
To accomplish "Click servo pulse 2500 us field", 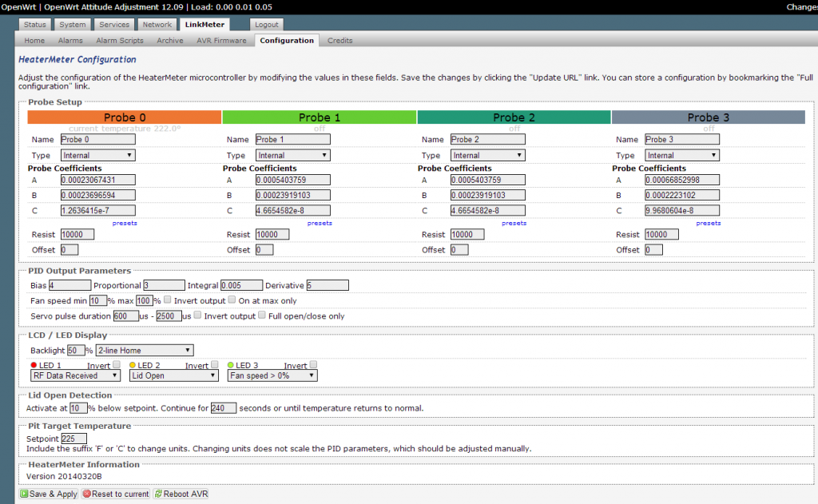I will click(x=169, y=315).
